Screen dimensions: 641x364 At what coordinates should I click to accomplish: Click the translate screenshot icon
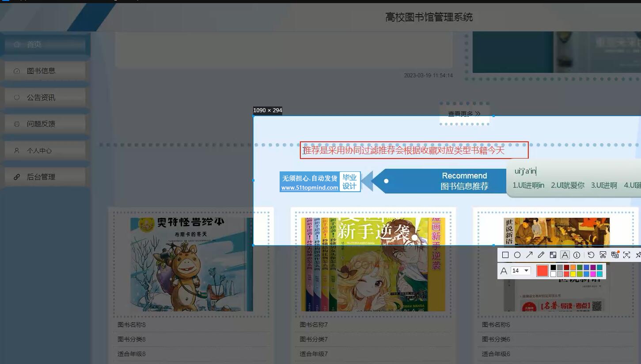tap(615, 255)
